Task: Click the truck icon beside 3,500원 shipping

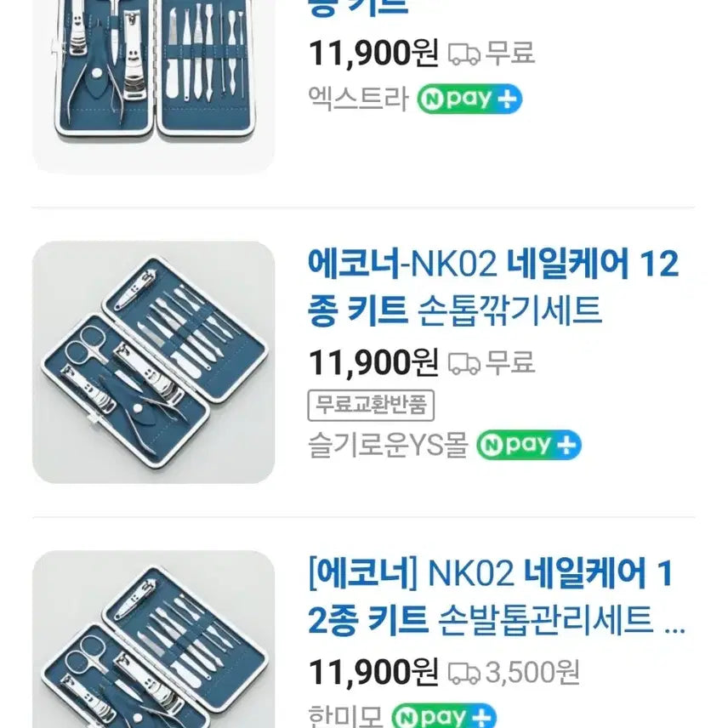Action: click(x=464, y=673)
